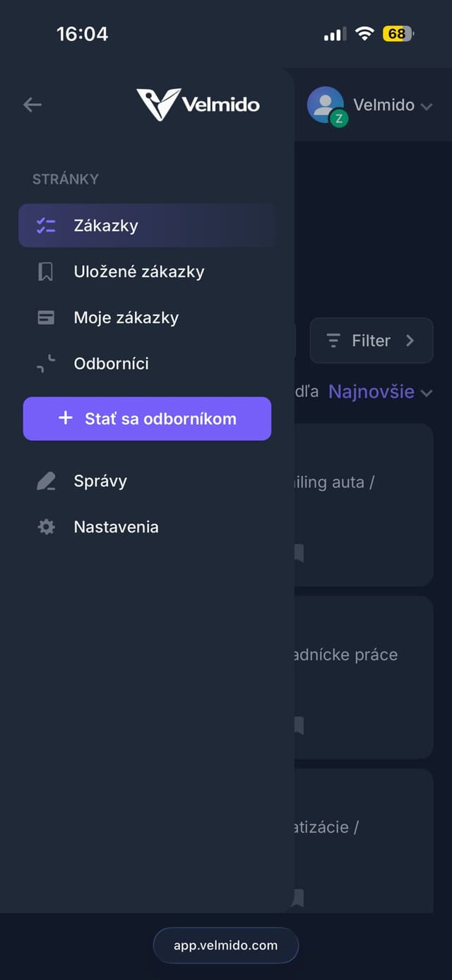Click the bookmark icon next to Uložené zákazky
The width and height of the screenshot is (452, 980).
(x=45, y=271)
